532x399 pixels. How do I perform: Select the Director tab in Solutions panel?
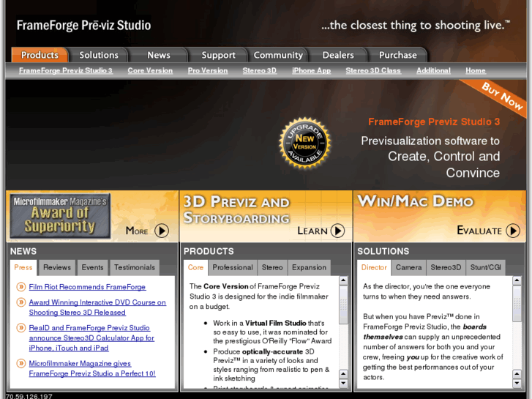pos(374,267)
